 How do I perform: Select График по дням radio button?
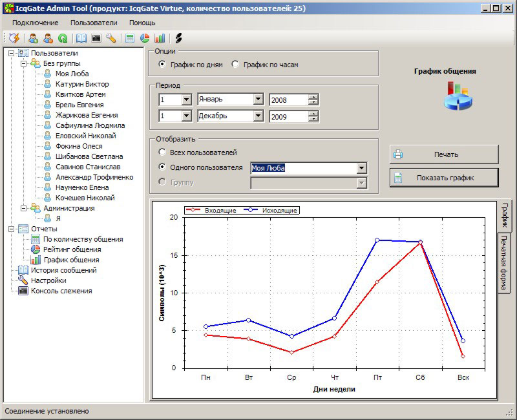(162, 64)
